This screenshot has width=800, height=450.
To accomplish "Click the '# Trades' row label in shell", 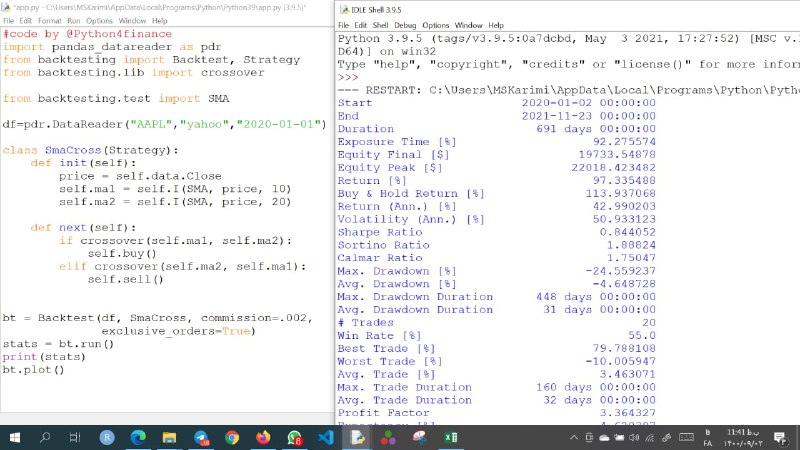I will click(366, 322).
